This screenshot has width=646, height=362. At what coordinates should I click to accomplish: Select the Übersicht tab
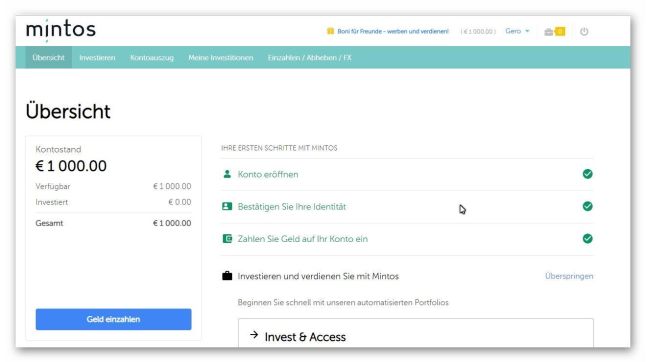pos(49,58)
